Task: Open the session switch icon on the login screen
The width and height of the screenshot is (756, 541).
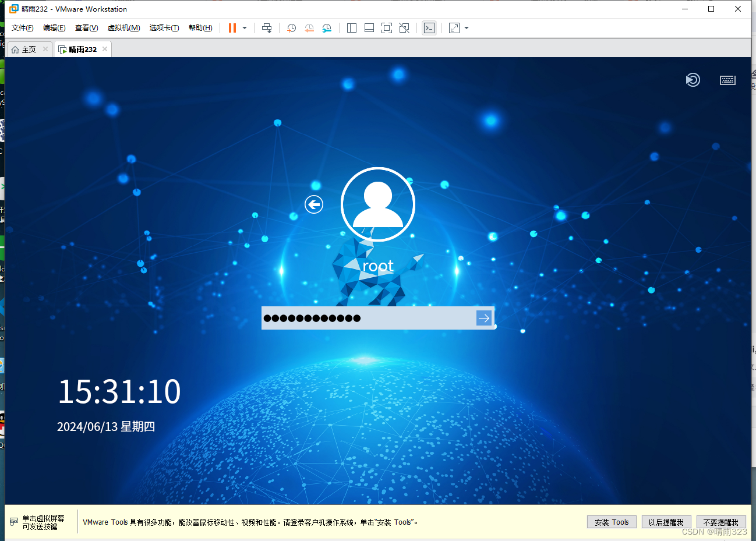Action: [693, 80]
